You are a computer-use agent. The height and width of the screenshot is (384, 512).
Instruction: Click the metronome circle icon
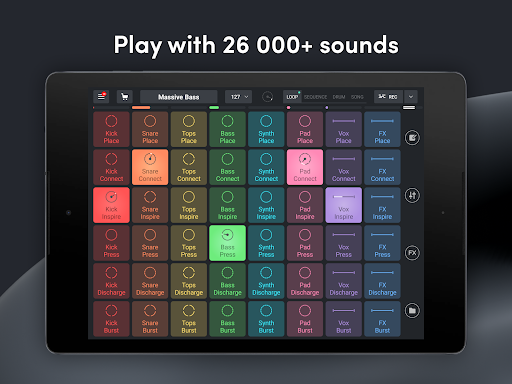[267, 97]
